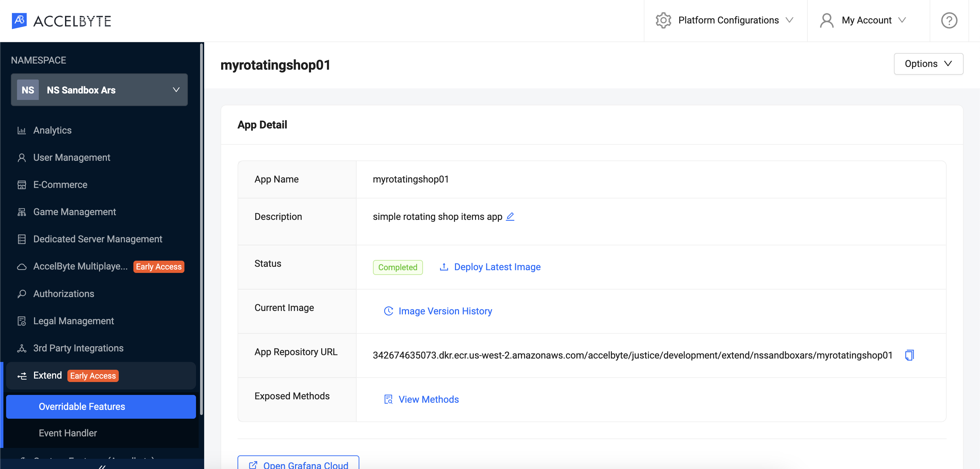Select the Event Handler menu item
The height and width of the screenshot is (469, 980).
coord(67,433)
